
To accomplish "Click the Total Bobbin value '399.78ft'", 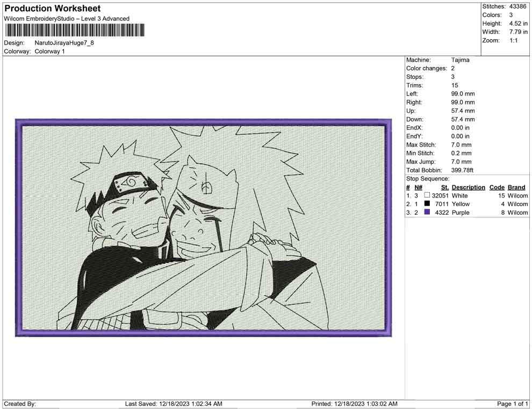I will tap(463, 170).
